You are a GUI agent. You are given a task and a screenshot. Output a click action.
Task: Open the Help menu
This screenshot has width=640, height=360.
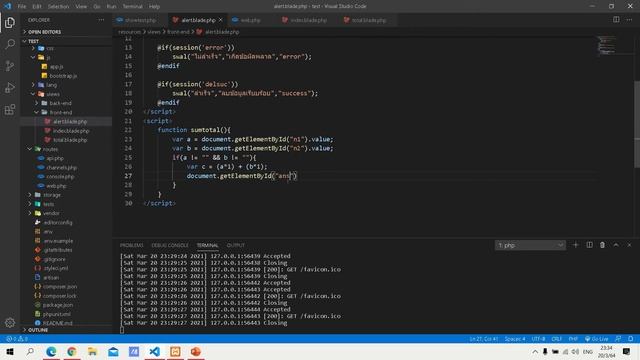[154, 7]
